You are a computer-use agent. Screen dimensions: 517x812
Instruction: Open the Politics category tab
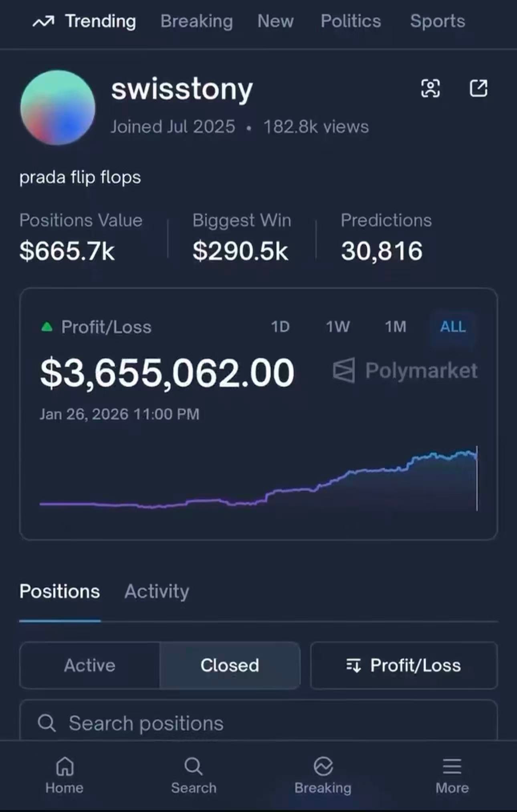pyautogui.click(x=351, y=21)
